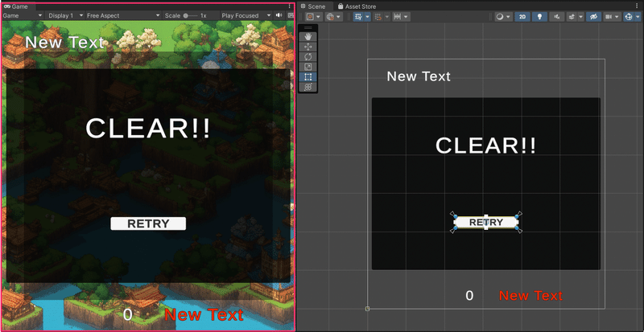Screen dimensions: 644x332
Task: Mute audio in Game view
Action: coord(279,15)
